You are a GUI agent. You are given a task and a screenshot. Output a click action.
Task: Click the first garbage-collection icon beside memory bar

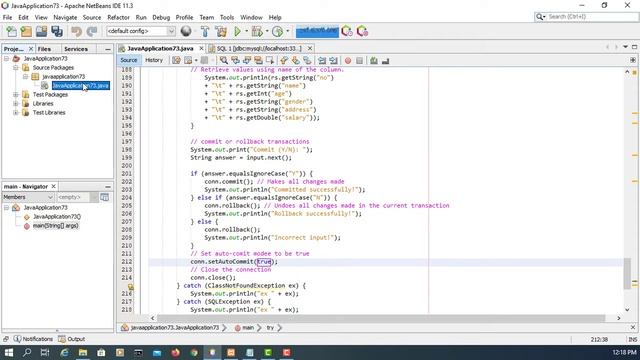click(347, 31)
